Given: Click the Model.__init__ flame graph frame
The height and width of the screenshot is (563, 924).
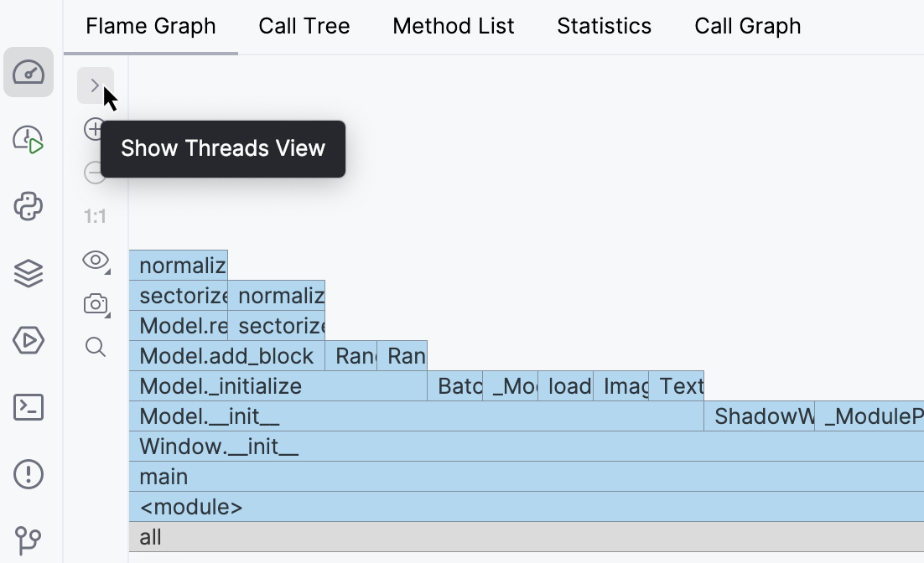Looking at the screenshot, I should coord(335,416).
